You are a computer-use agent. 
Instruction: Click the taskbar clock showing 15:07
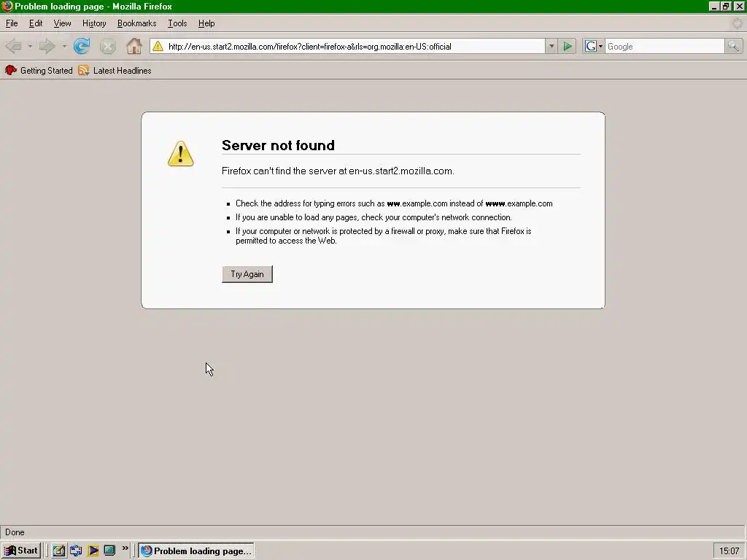click(729, 551)
